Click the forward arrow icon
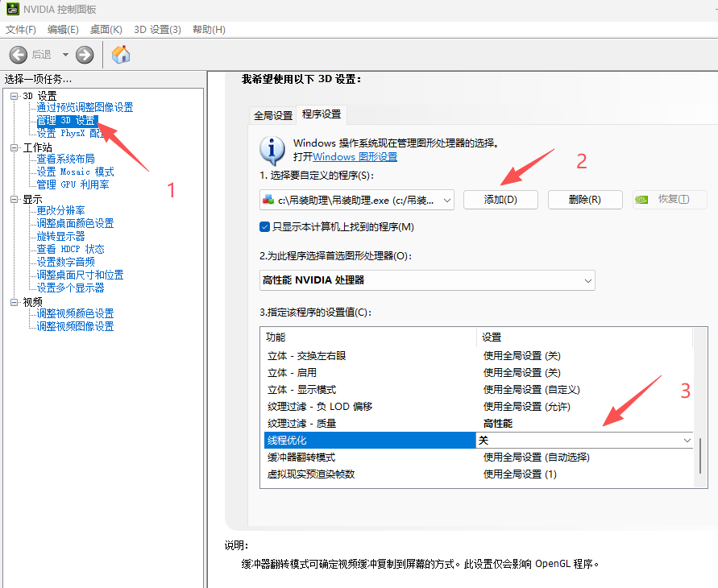 click(x=85, y=55)
